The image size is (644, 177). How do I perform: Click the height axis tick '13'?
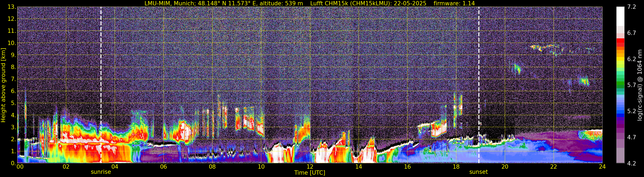[12, 7]
